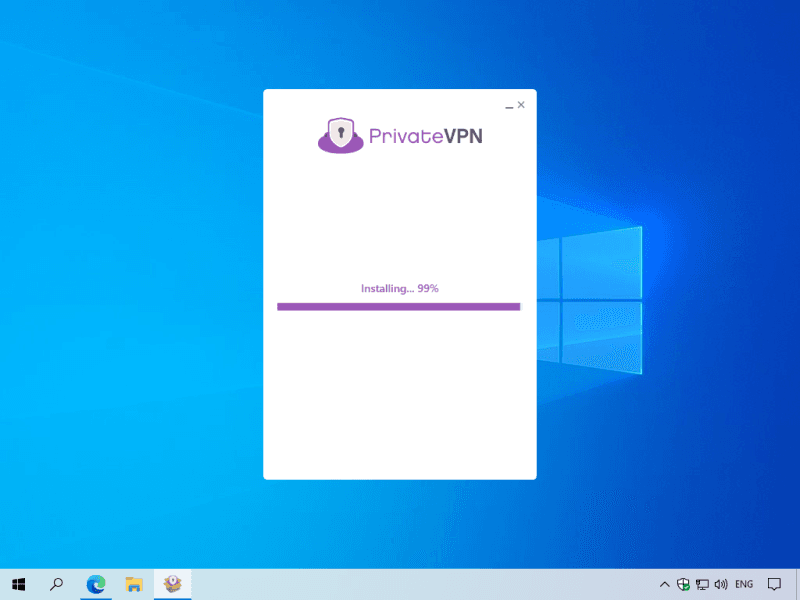The width and height of the screenshot is (800, 600).
Task: Select the PrivateVPN installer taskbar icon
Action: (172, 584)
